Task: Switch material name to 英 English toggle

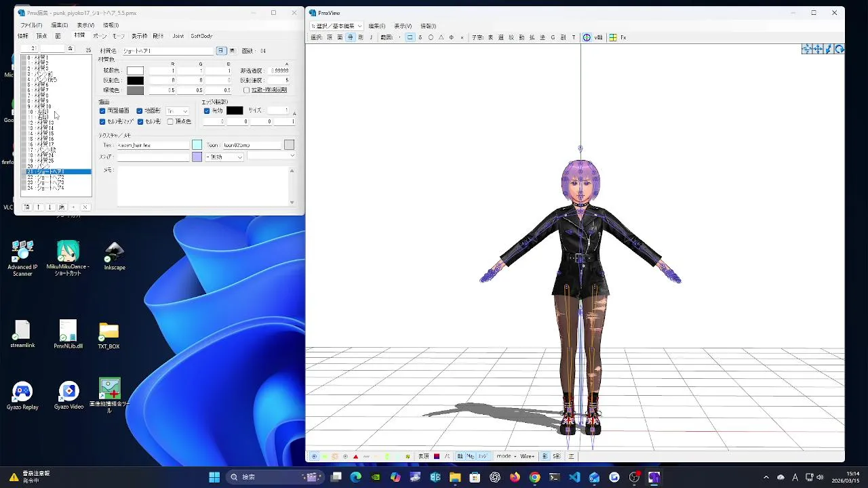Action: click(232, 51)
